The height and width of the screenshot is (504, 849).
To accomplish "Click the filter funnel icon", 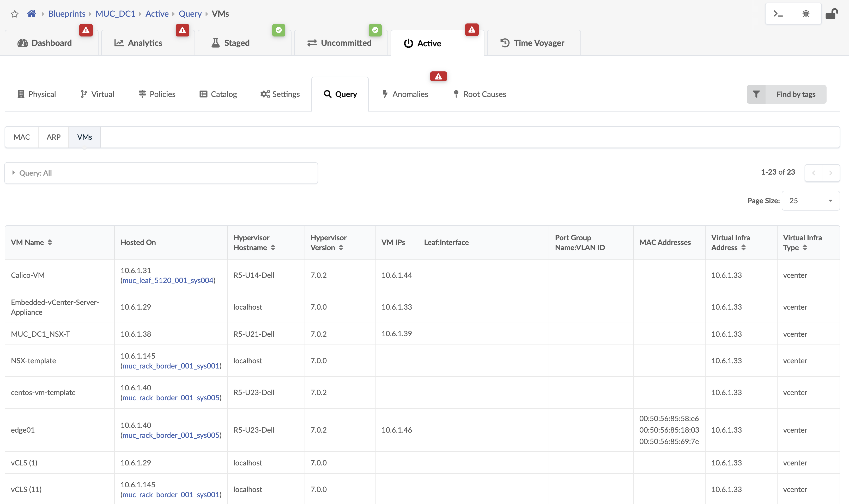I will pos(756,94).
